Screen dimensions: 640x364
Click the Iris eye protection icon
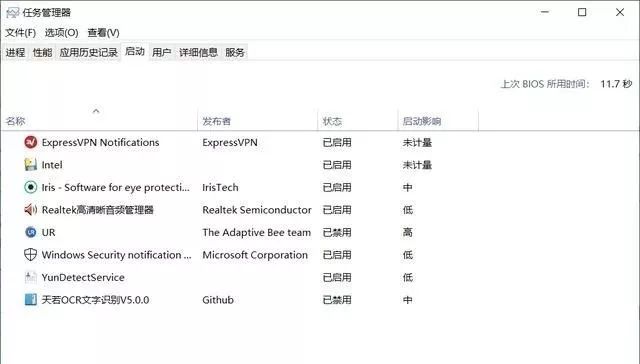[x=31, y=187]
